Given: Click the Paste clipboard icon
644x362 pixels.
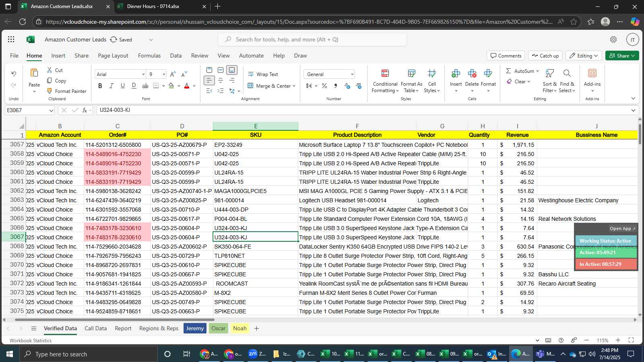Looking at the screenshot, I should click(x=34, y=73).
